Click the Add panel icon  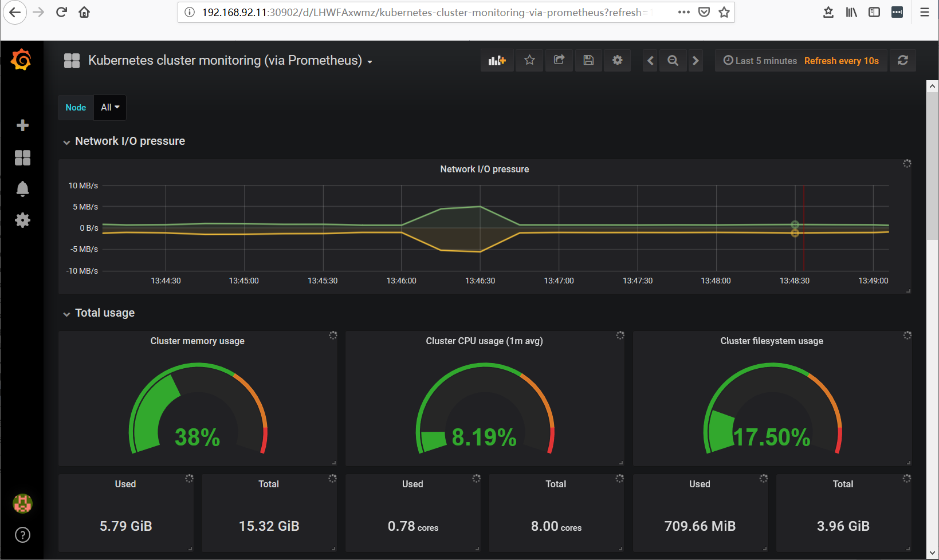tap(497, 60)
